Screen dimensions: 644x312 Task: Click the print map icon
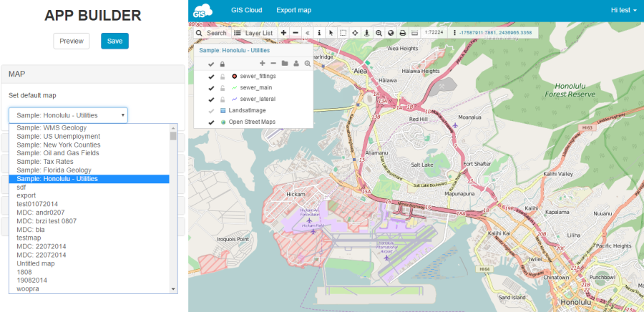402,33
